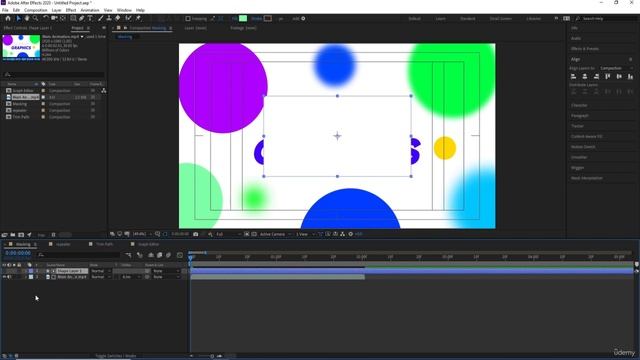Screen dimensions: 640x360
Task: Toggle transparency grid in viewer
Action: point(254,234)
